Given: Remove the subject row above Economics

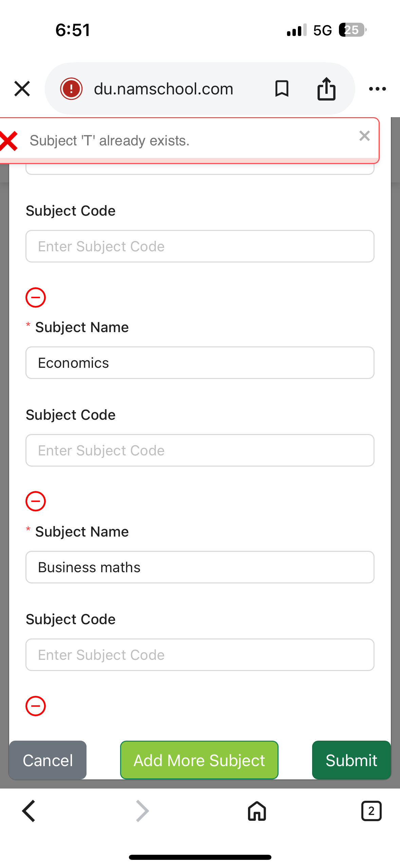Looking at the screenshot, I should [x=36, y=297].
